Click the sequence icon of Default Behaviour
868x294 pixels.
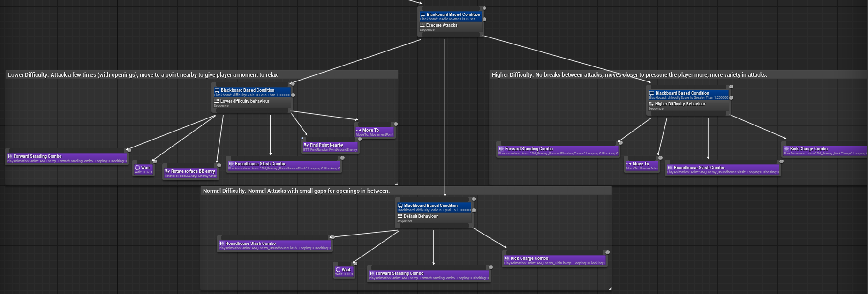pyautogui.click(x=400, y=216)
